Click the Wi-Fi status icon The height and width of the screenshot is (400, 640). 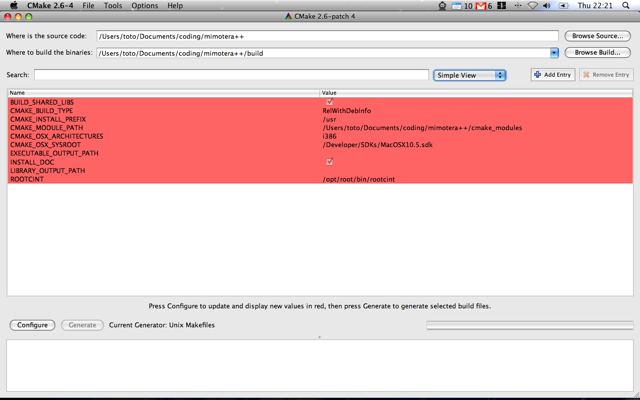pyautogui.click(x=532, y=5)
